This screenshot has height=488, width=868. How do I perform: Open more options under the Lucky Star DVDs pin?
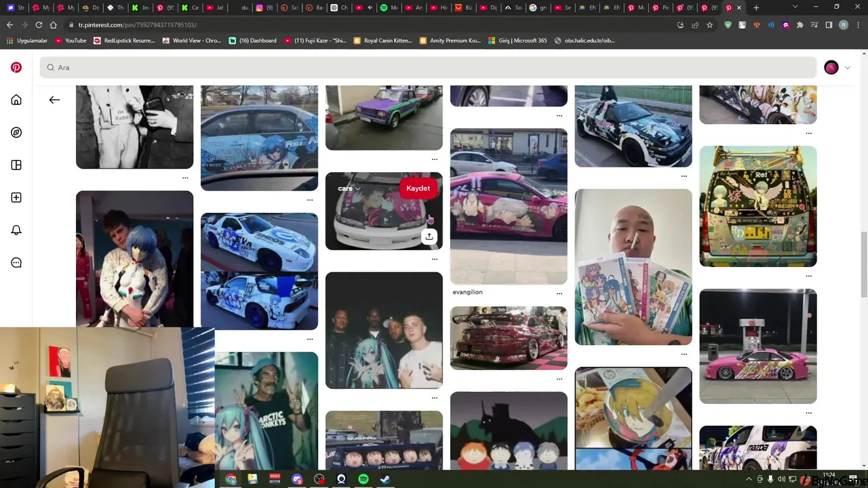[x=684, y=354]
